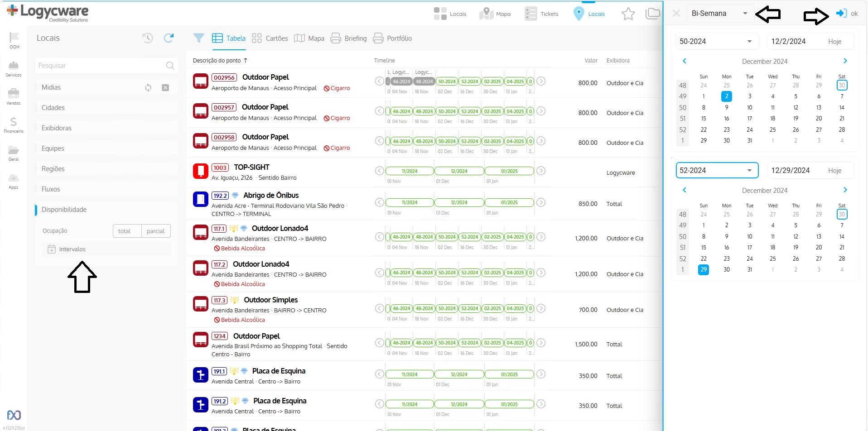Expand the Exibidoras filter section
This screenshot has height=431, width=868.
pyautogui.click(x=106, y=128)
